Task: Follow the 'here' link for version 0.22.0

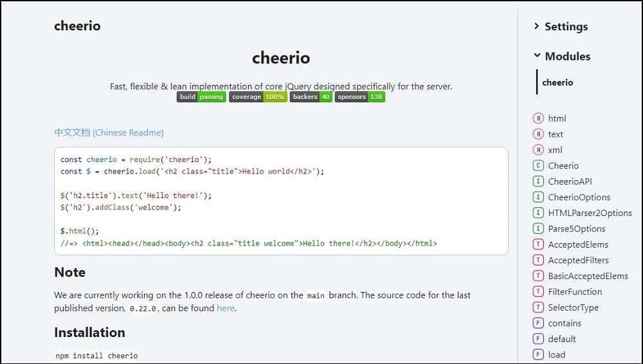Action: click(226, 308)
